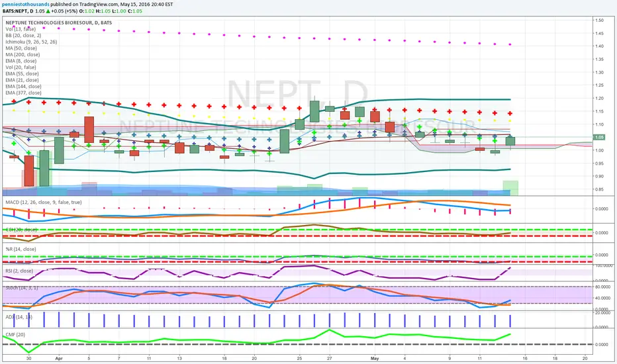Select the EMA (8, close) indicator label
This screenshot has width=617, height=364.
coord(21,61)
